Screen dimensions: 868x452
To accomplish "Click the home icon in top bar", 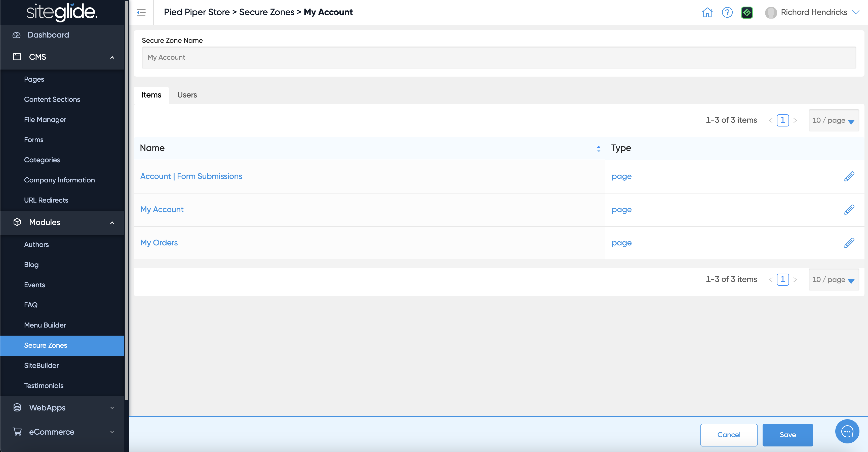I will [707, 13].
